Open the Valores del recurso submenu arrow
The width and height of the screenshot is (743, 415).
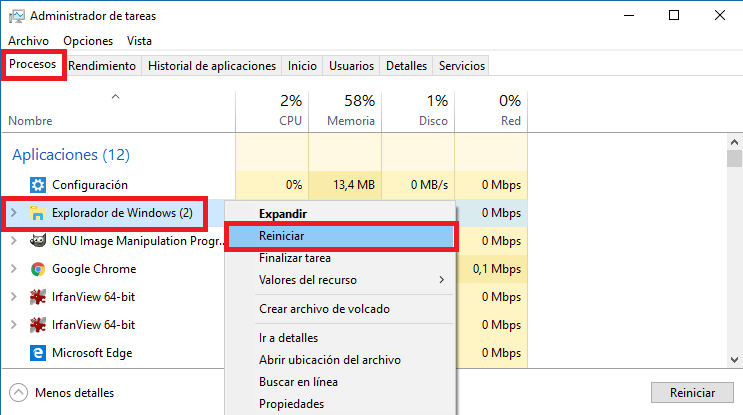(442, 280)
